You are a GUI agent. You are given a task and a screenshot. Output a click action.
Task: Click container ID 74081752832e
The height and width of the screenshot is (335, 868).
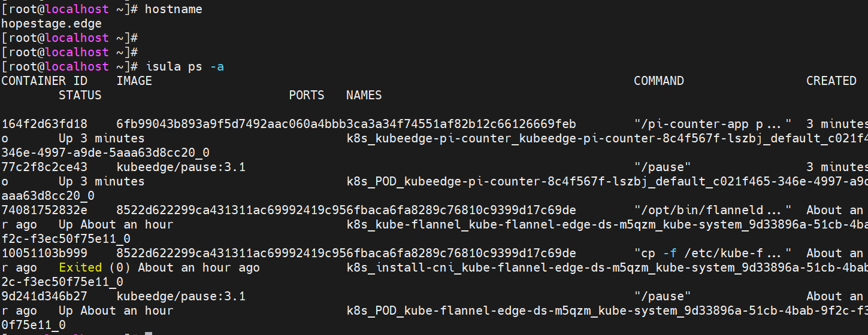[x=44, y=210]
